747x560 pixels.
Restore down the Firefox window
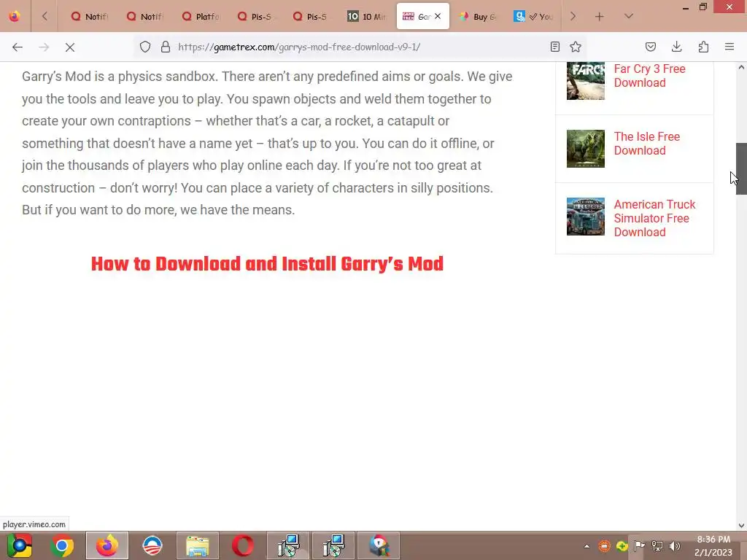(703, 7)
